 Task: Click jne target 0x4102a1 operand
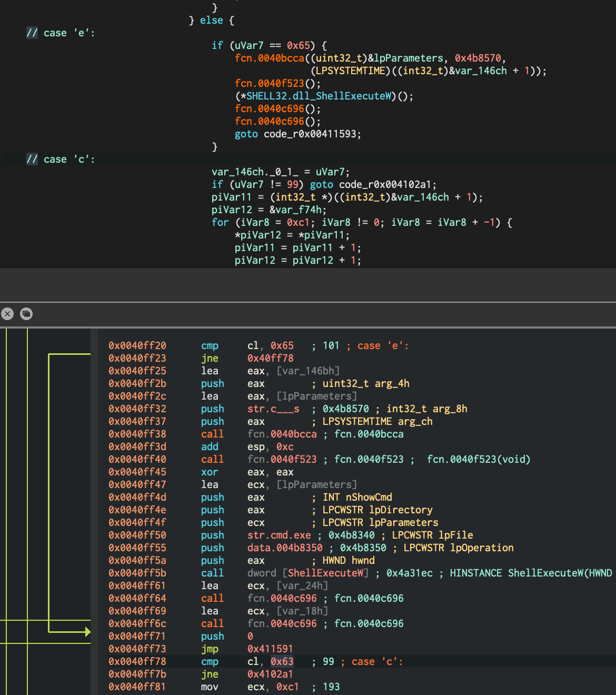coord(271,674)
